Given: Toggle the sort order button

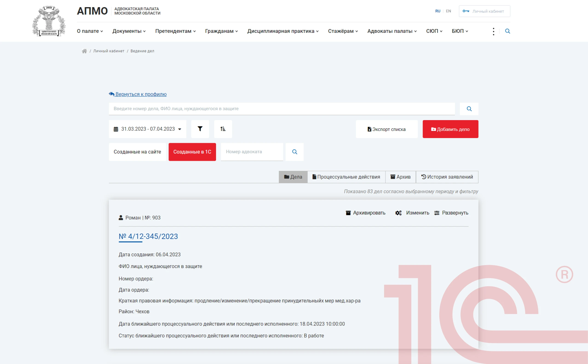Looking at the screenshot, I should tap(223, 129).
